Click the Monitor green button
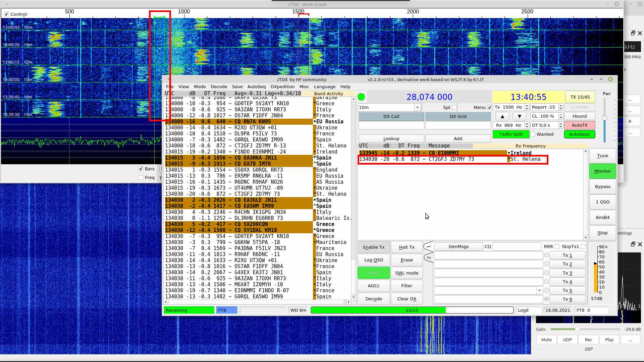This screenshot has height=362, width=644. tap(602, 171)
